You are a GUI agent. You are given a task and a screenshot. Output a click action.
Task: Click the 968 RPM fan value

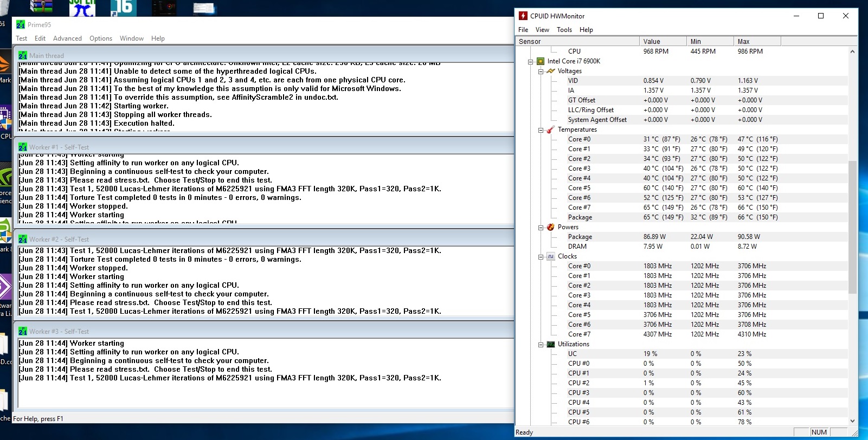pyautogui.click(x=655, y=51)
